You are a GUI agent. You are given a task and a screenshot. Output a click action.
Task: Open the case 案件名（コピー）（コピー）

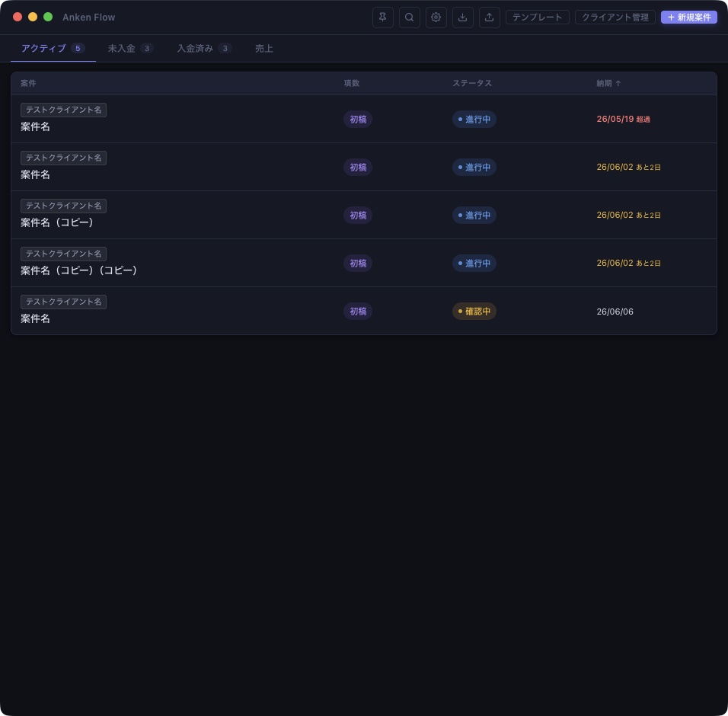[78, 270]
